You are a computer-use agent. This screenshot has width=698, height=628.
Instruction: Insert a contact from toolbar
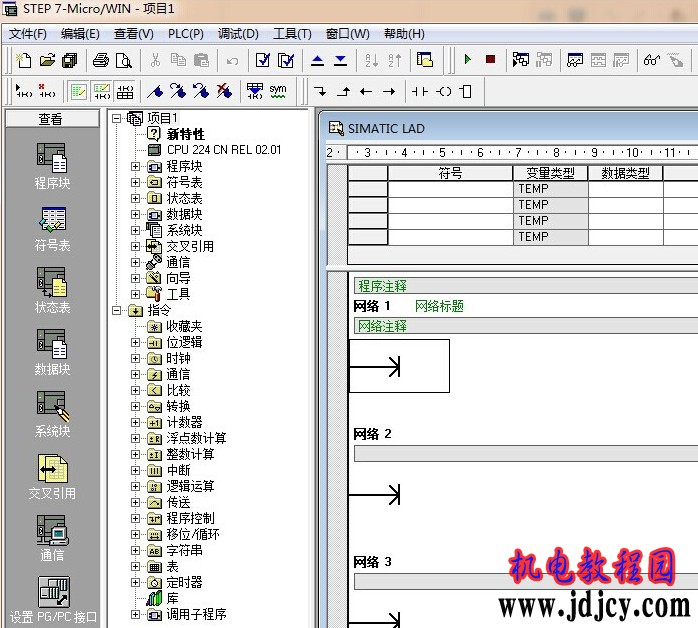pos(419,92)
